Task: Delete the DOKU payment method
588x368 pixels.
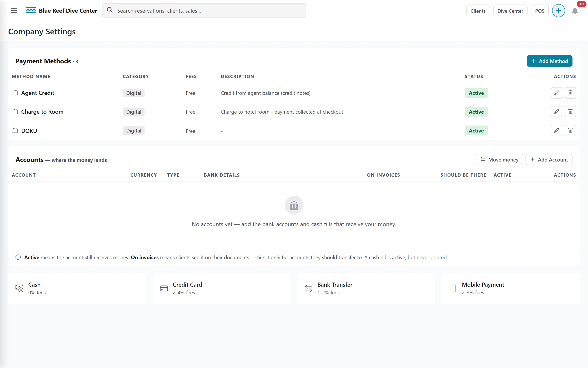Action: pyautogui.click(x=570, y=130)
